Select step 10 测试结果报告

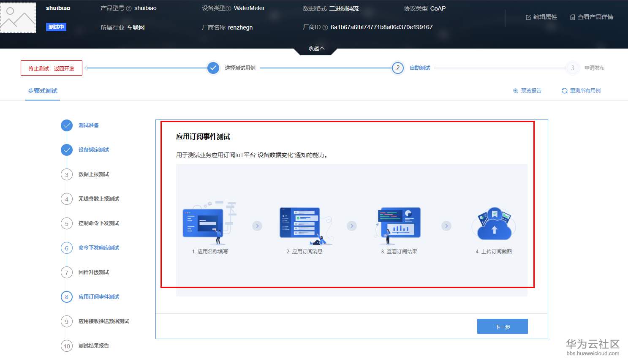(86, 346)
